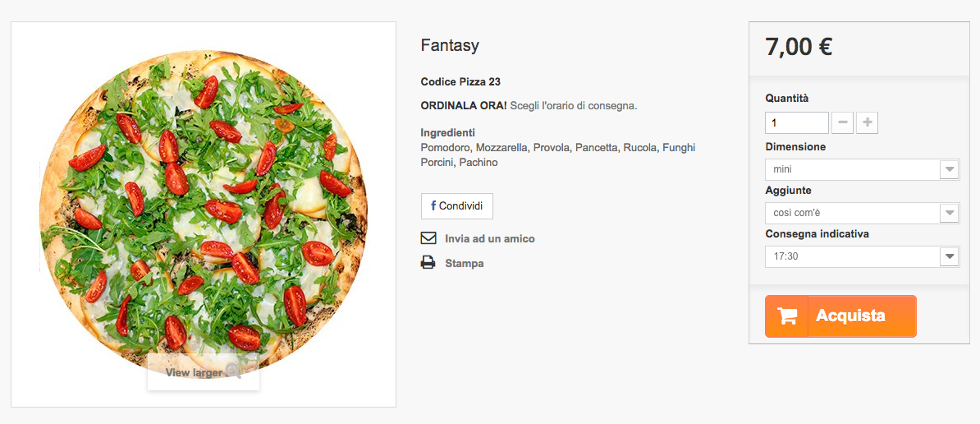The width and height of the screenshot is (980, 424).
Task: Share the pizza via Condividi button
Action: (457, 206)
